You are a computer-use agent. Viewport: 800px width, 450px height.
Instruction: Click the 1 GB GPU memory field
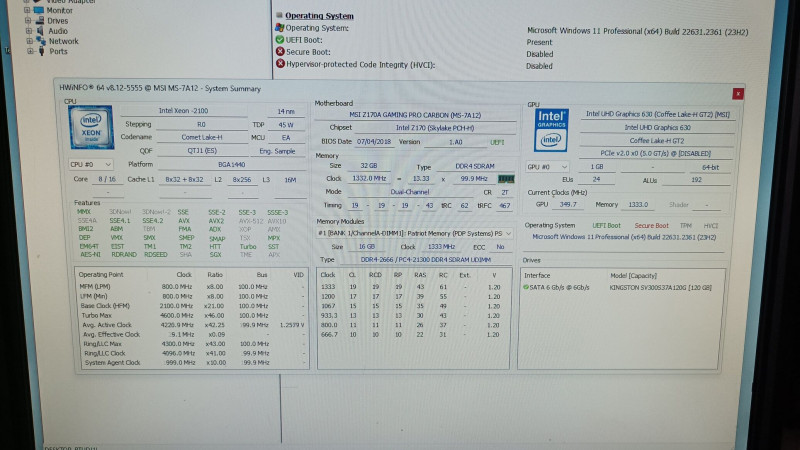(x=596, y=167)
